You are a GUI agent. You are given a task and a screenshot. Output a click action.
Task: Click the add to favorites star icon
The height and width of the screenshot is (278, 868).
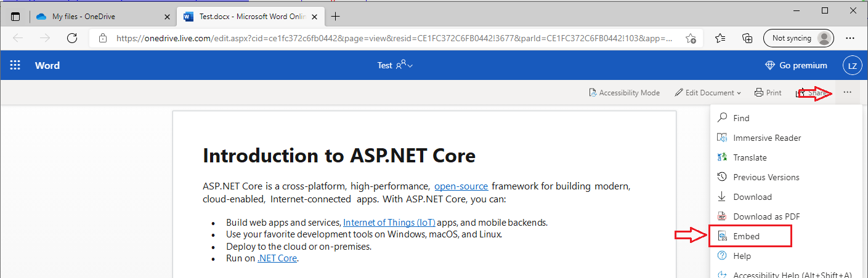pos(691,38)
